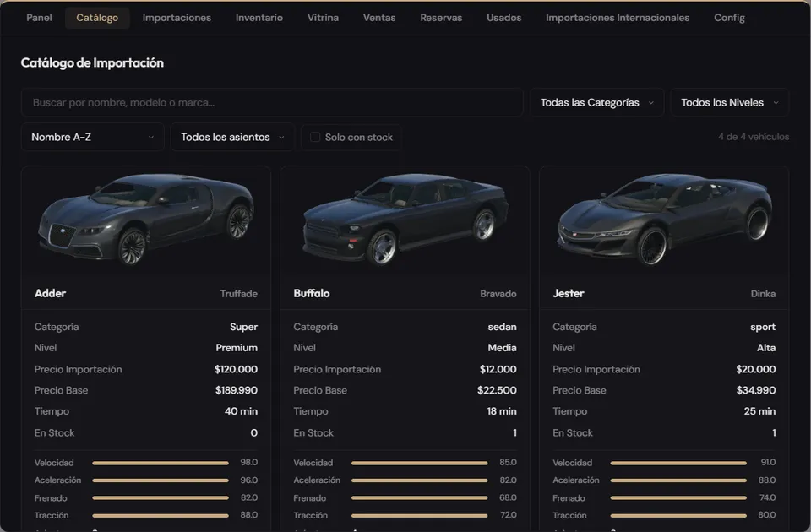Click the Adder Velocidad bar
The height and width of the screenshot is (532, 811).
pyautogui.click(x=161, y=463)
